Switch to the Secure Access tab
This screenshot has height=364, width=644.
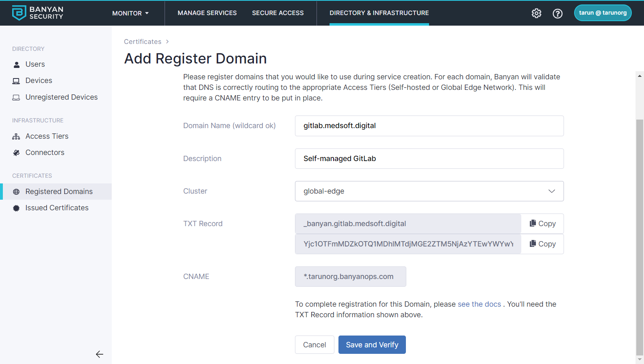[x=278, y=13]
